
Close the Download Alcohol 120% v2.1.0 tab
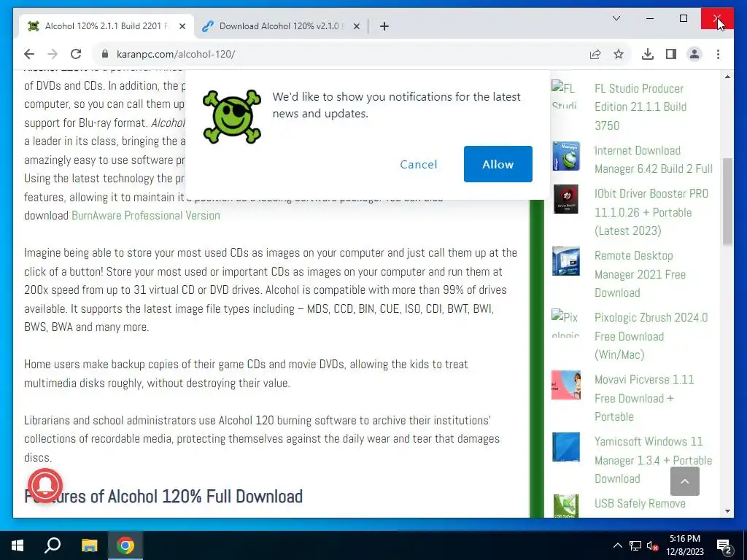point(356,26)
